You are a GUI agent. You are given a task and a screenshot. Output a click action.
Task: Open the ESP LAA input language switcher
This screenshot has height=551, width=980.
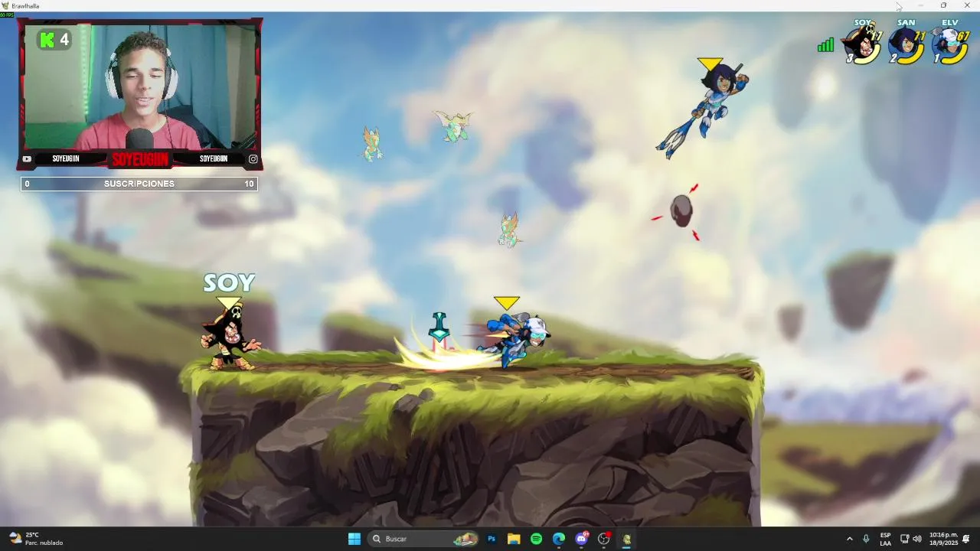tap(885, 539)
